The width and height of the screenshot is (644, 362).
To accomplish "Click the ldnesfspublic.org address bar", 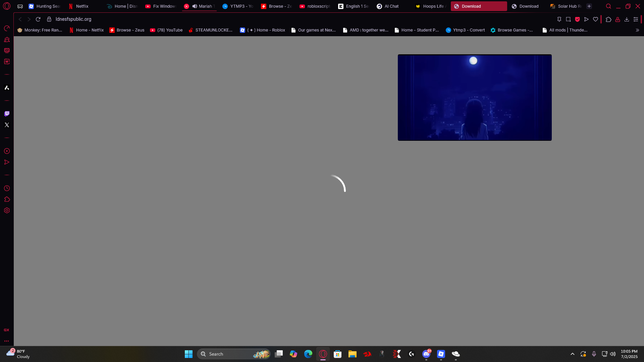I will (x=73, y=19).
